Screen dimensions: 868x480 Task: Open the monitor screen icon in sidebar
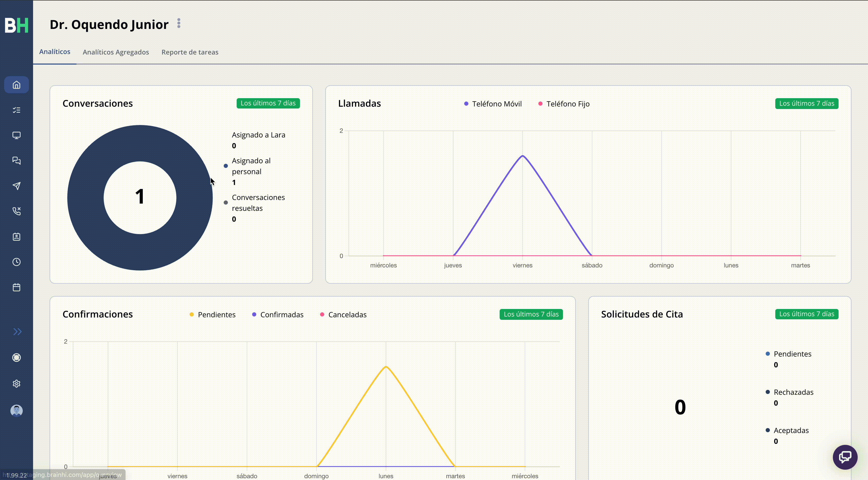pos(16,135)
